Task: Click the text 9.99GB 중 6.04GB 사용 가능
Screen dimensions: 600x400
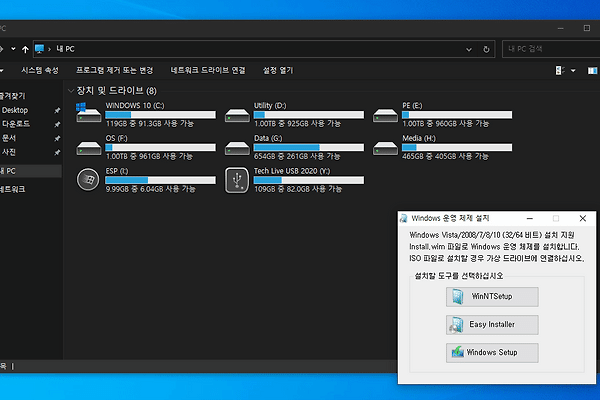Action: coord(150,189)
